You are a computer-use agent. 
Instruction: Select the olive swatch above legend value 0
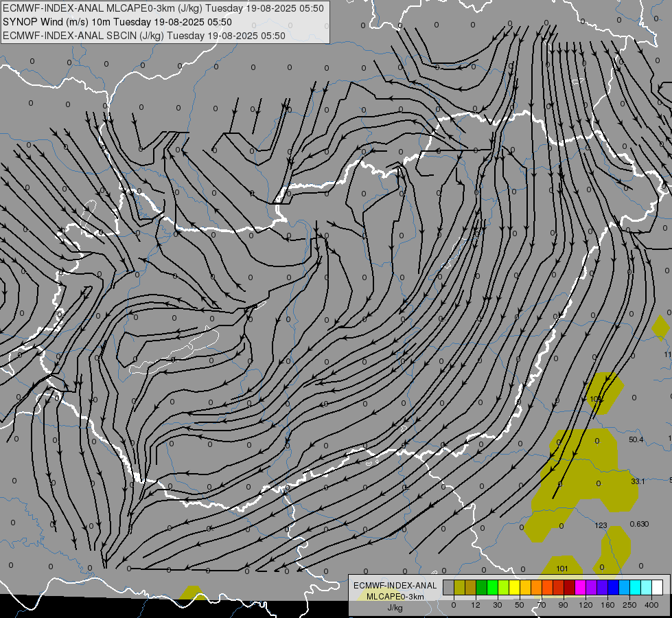click(x=459, y=587)
